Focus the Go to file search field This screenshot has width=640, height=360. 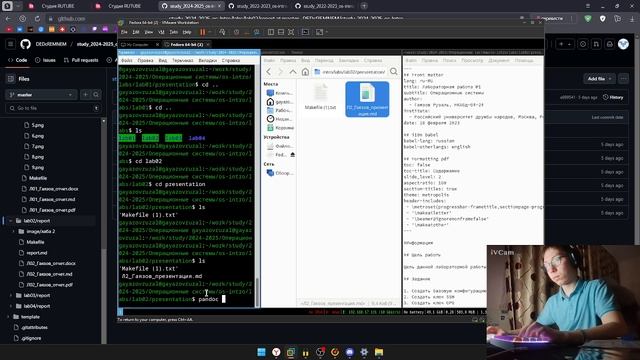point(53,108)
